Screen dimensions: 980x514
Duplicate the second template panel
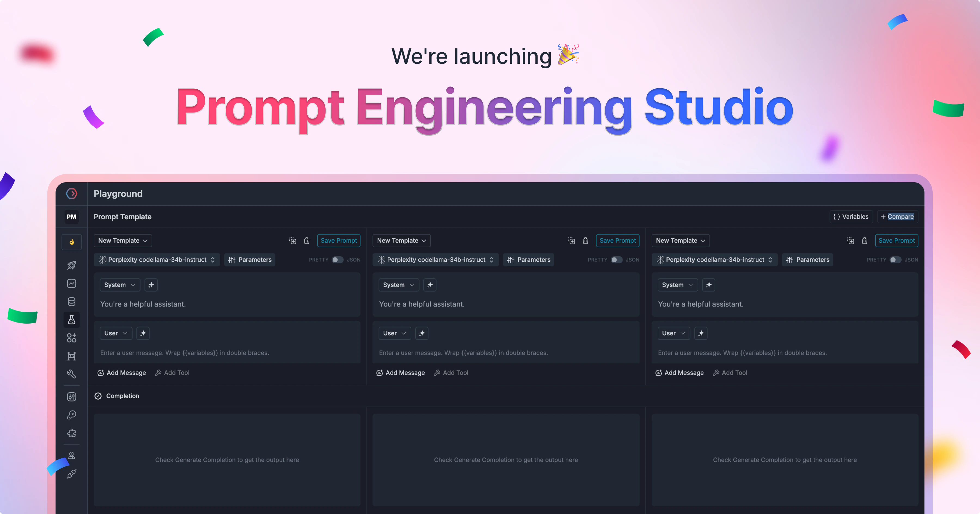(x=571, y=241)
